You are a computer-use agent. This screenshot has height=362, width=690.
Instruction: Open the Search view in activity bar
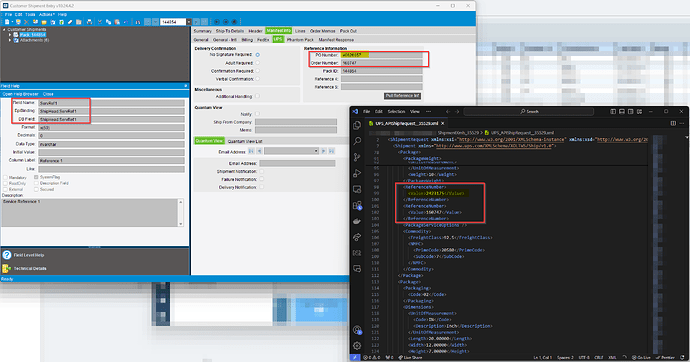[x=357, y=141]
